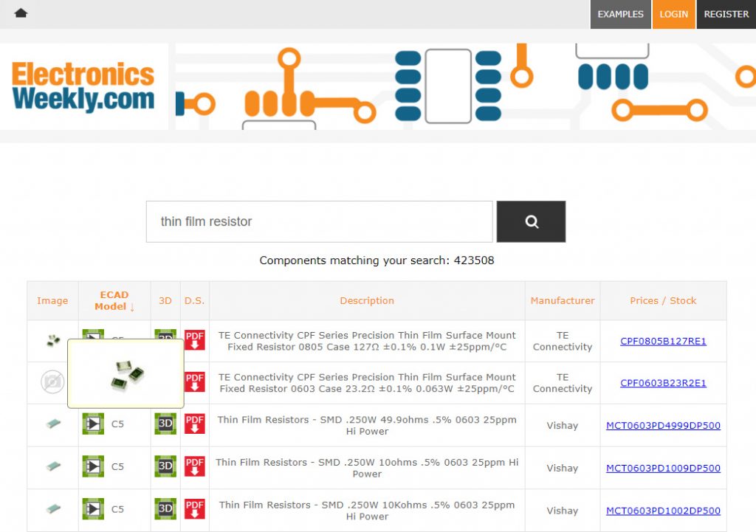View 3D model for CPF0805B127RE1
Image resolution: width=756 pixels, height=532 pixels.
pos(165,334)
